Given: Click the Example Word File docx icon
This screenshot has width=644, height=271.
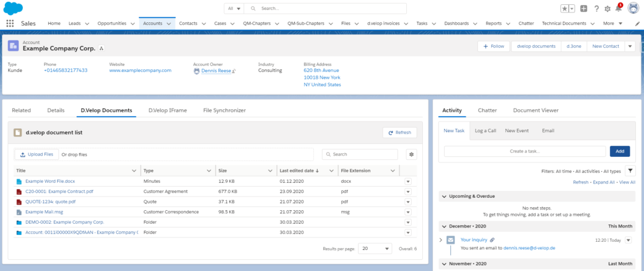Looking at the screenshot, I should 19,181.
